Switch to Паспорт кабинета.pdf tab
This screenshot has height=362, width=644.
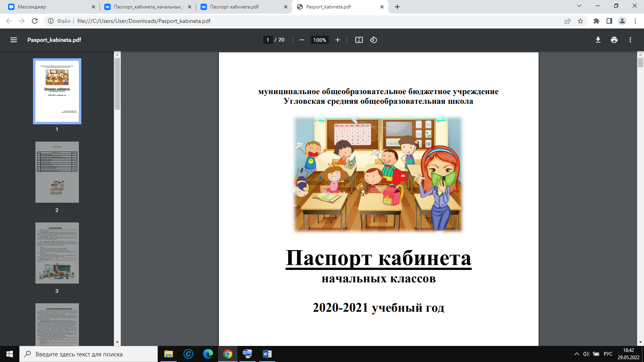pos(244,7)
